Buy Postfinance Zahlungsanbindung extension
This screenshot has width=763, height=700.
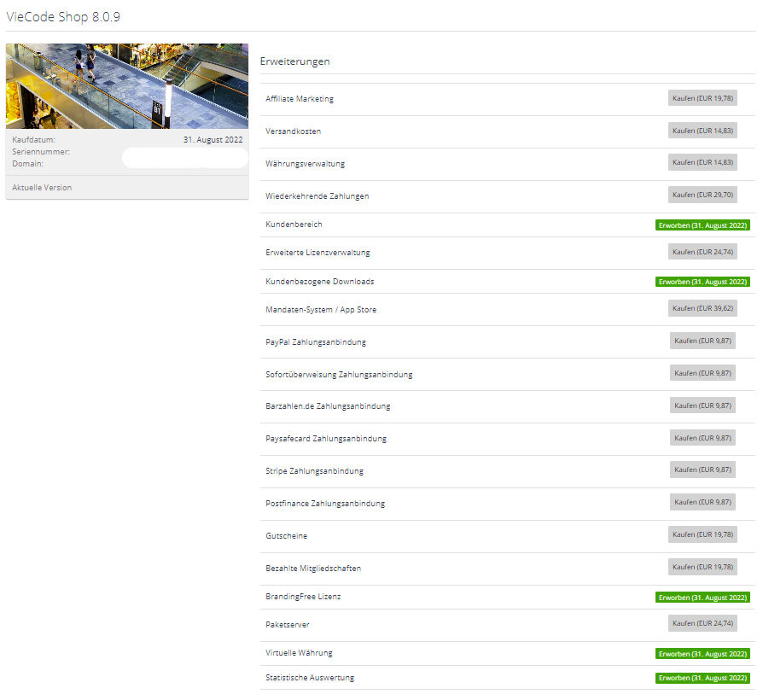(703, 502)
